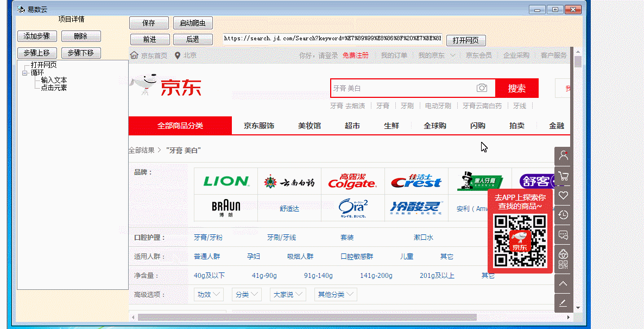Go to the 全球购 nav tab

435,126
